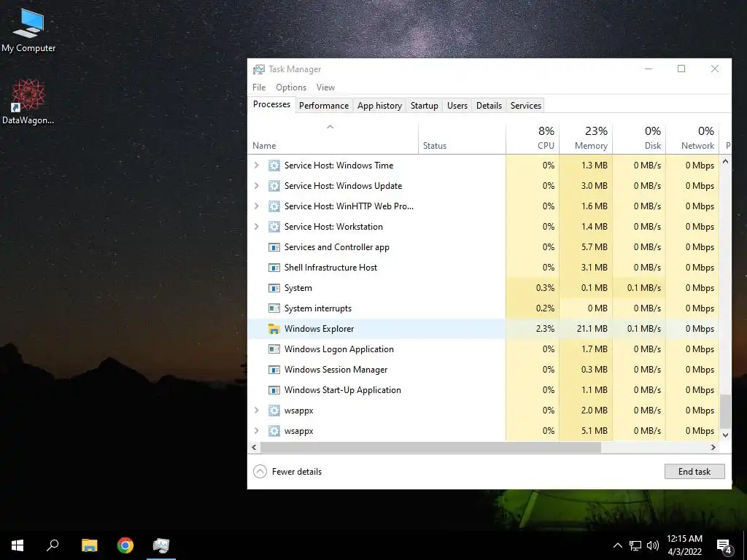Viewport: 747px width, 560px height.
Task: Open the My Computer desktop icon
Action: pyautogui.click(x=28, y=29)
